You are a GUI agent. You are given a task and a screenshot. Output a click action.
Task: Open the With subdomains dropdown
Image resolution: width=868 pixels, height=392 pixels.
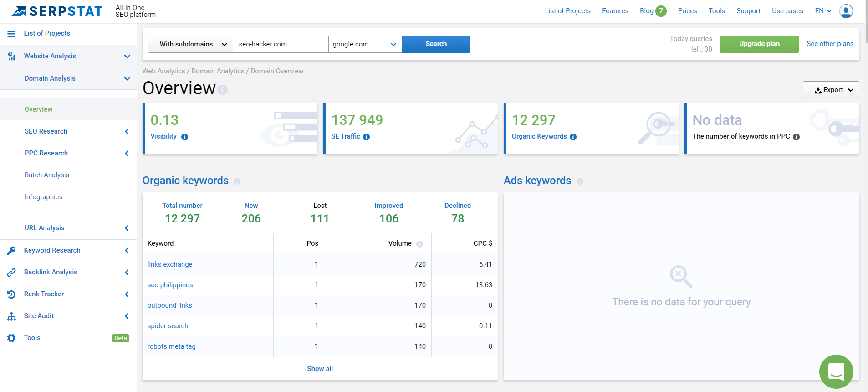[190, 44]
